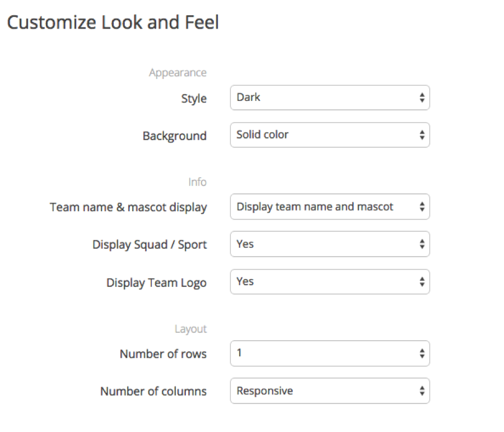Click the arrows icon on Display Squad select

pos(422,244)
